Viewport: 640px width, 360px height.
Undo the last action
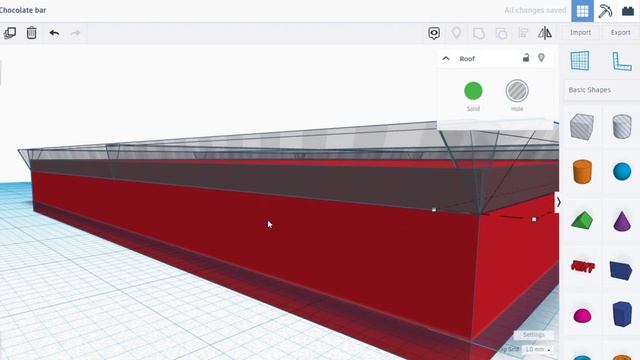[54, 33]
